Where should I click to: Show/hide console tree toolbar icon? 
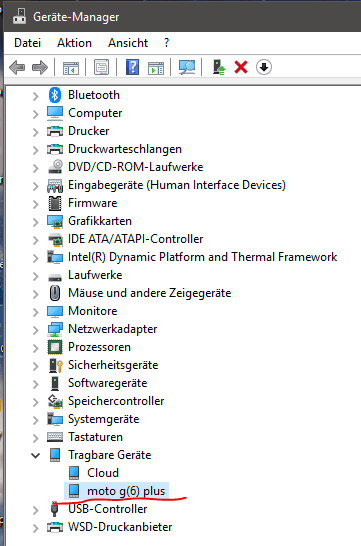(x=71, y=68)
